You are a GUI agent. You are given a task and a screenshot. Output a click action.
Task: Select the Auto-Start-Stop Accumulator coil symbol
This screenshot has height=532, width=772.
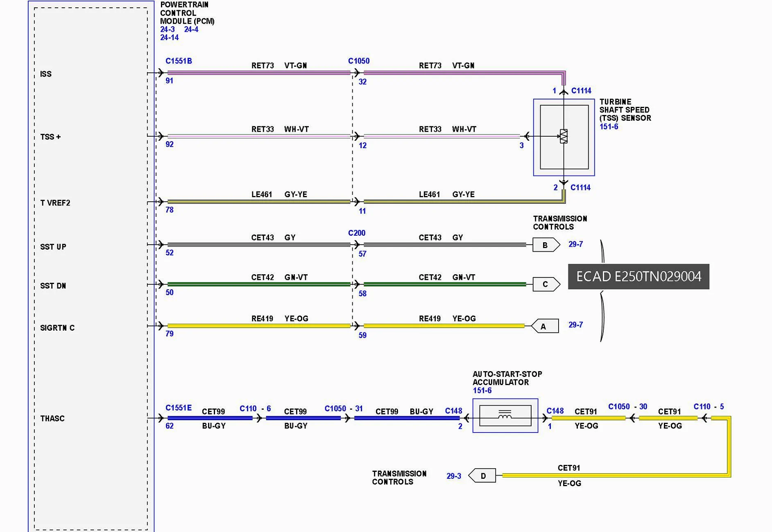click(x=505, y=415)
